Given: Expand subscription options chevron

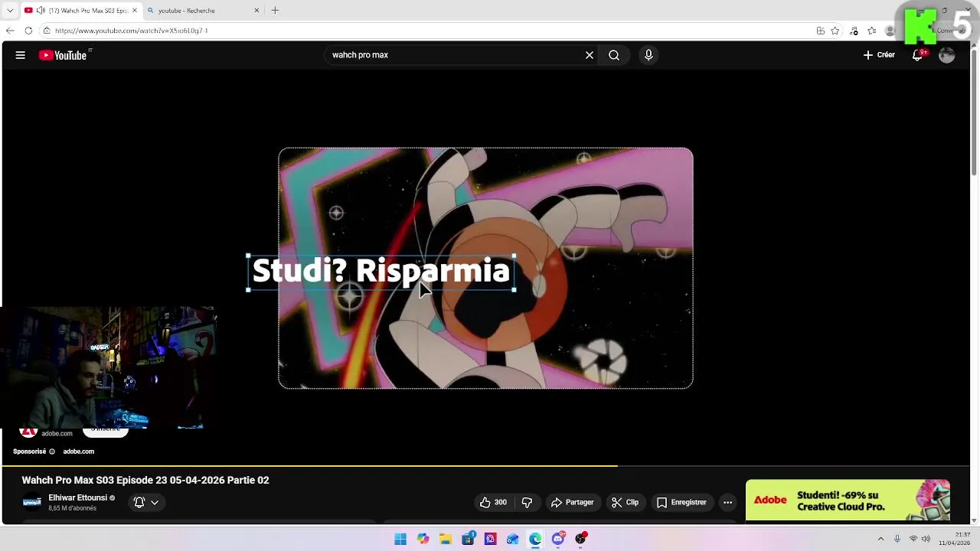Looking at the screenshot, I should [x=155, y=503].
